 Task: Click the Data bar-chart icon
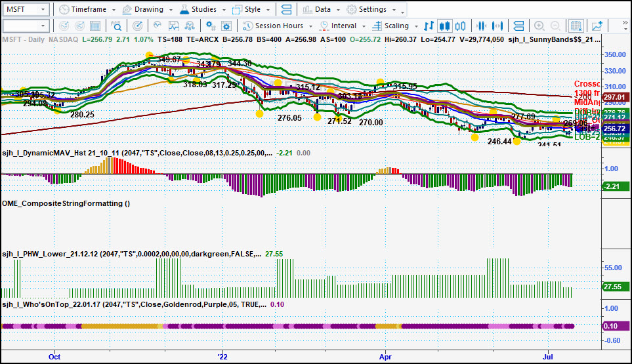(x=308, y=9)
